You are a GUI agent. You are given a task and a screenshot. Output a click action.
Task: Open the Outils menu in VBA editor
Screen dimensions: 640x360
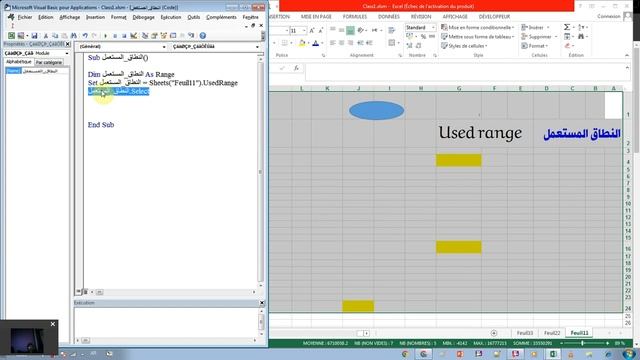[x=194, y=17]
